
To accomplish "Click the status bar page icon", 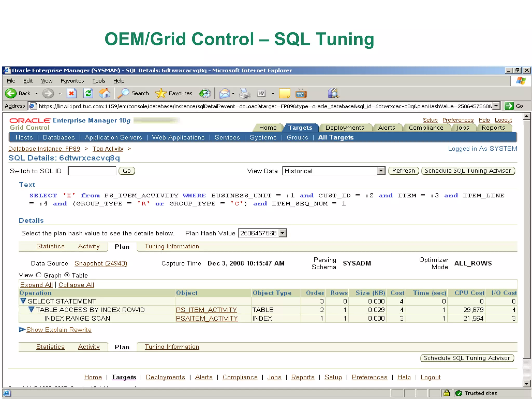I will (x=7, y=393).
